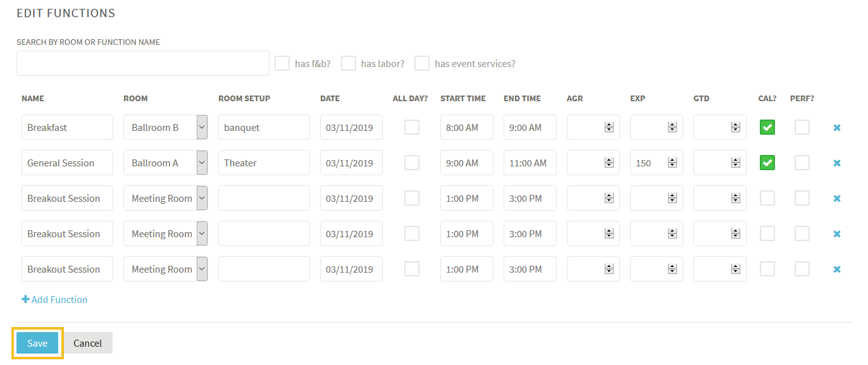Toggle the 'has f&b?' filter checkbox
The height and width of the screenshot is (365, 868).
282,63
